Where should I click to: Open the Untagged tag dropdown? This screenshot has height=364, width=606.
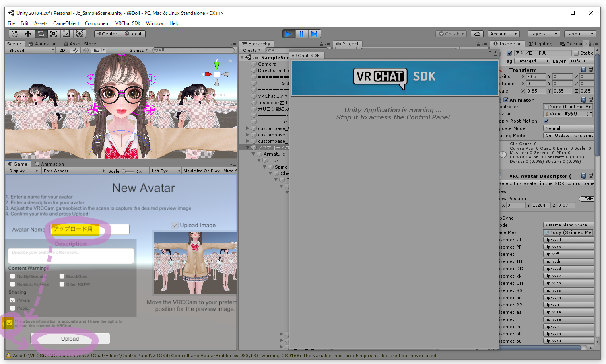click(x=532, y=61)
